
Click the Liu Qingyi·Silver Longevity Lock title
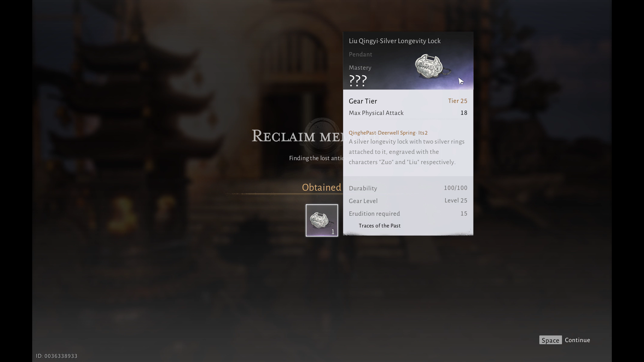(394, 41)
